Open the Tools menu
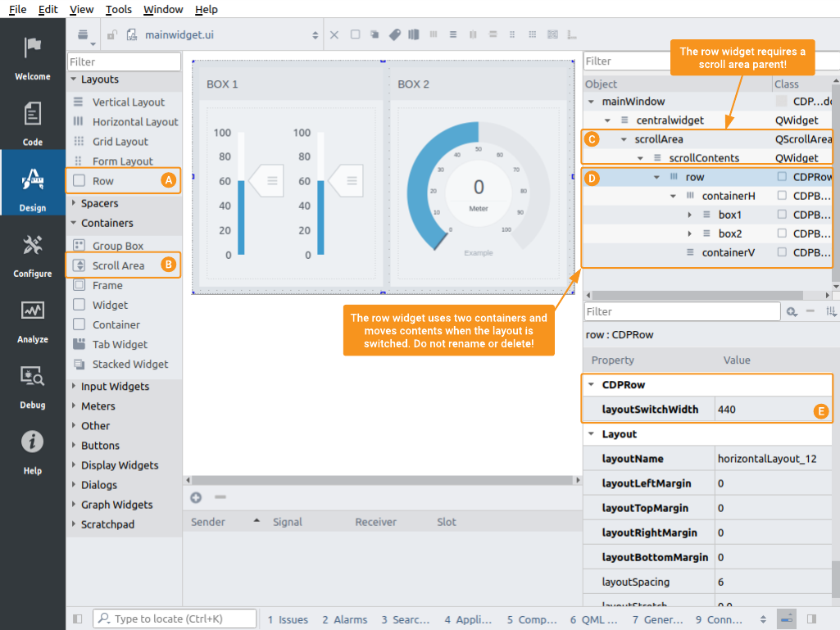The image size is (840, 630). tap(118, 9)
